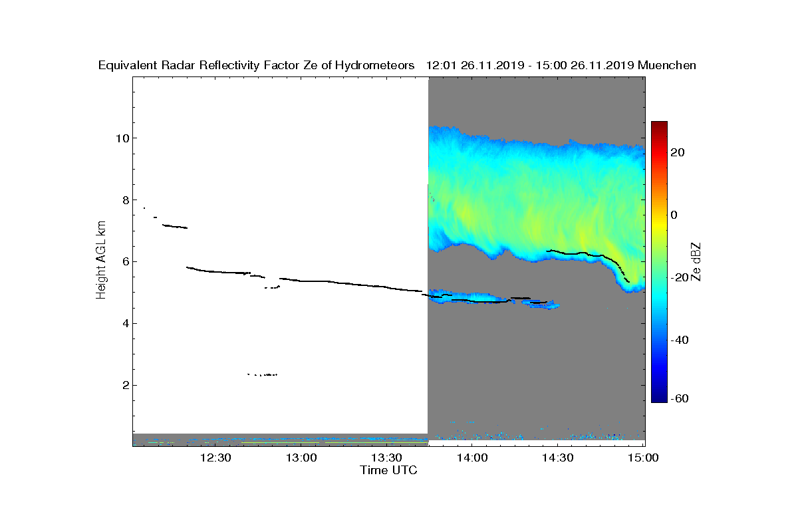Image resolution: width=798 pixels, height=532 pixels.
Task: Click the date range "12:01 26.11.2019 - 15:00 26.11.2019 Muenchen"
Action: 561,65
